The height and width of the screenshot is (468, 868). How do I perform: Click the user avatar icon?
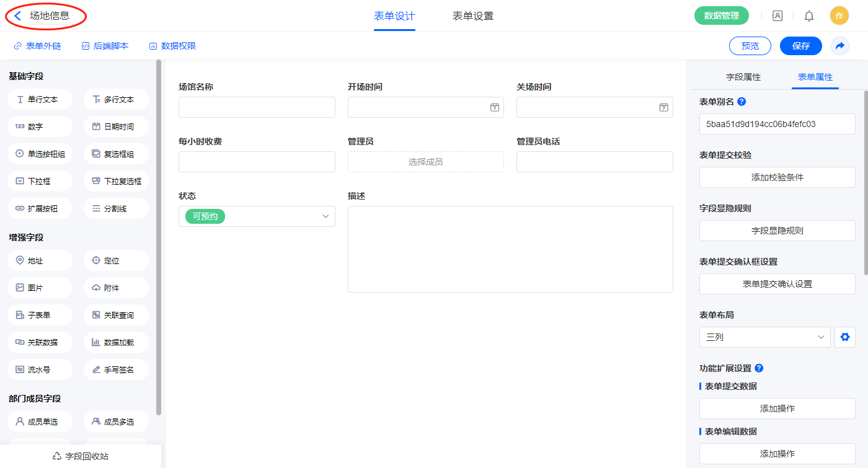pyautogui.click(x=839, y=16)
